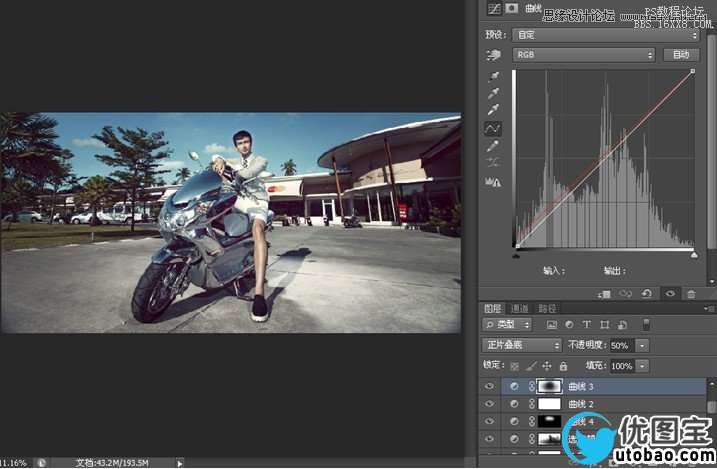Click the 自动 auto button
Viewport: 717px width, 469px height.
coord(681,55)
